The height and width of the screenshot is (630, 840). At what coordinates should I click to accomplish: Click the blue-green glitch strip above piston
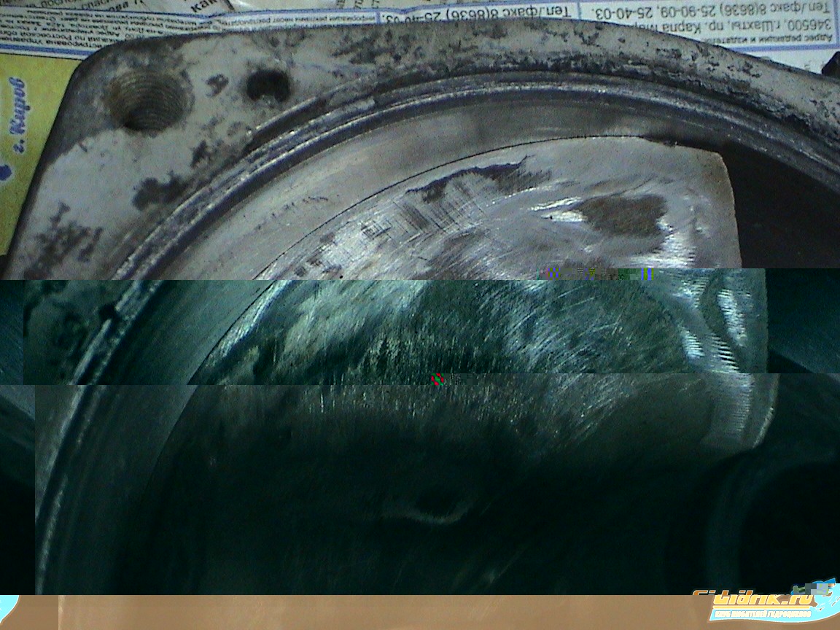tap(598, 274)
